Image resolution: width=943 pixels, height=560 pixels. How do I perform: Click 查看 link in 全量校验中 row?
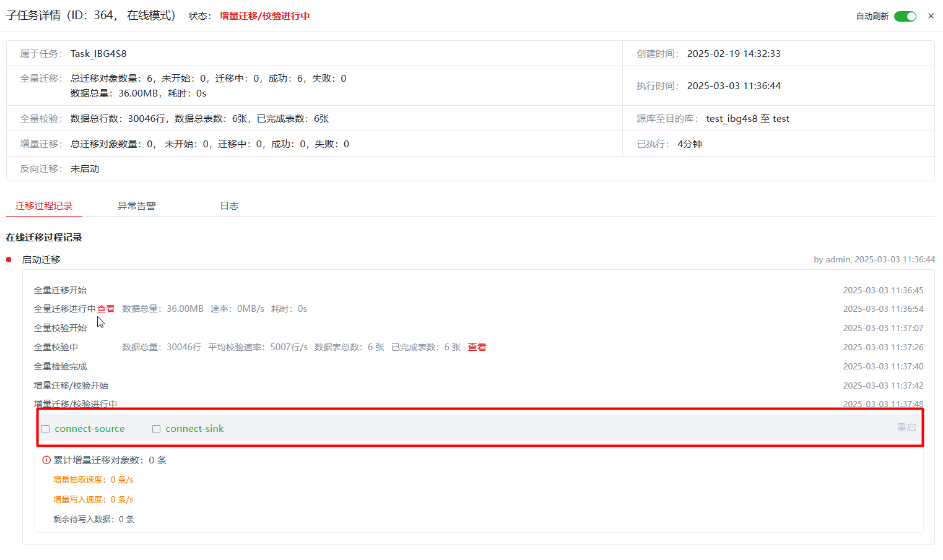click(477, 347)
